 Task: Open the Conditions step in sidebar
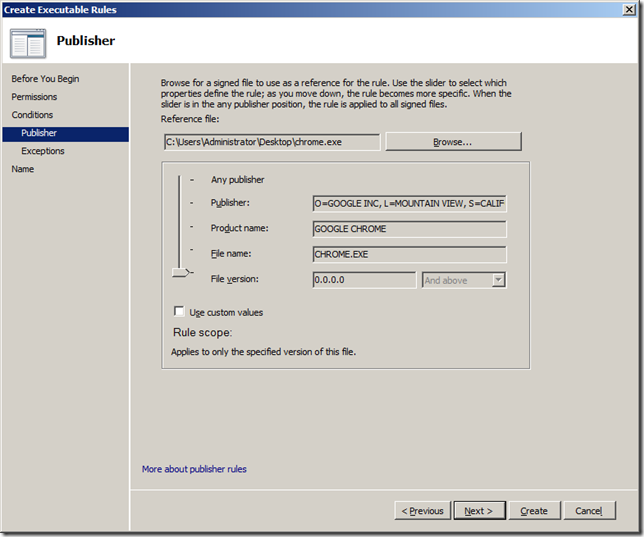32,115
